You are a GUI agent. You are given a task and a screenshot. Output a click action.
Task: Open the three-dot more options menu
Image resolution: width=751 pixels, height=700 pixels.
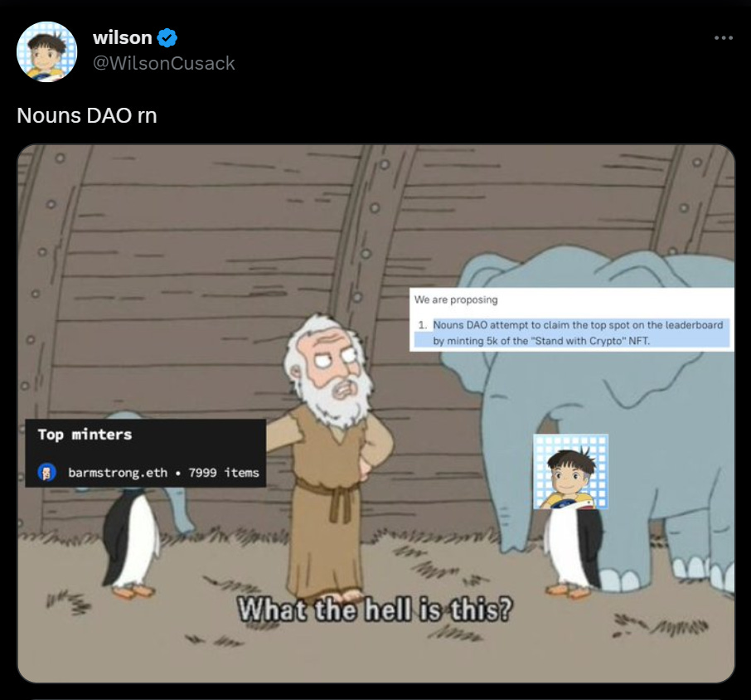coord(723,38)
